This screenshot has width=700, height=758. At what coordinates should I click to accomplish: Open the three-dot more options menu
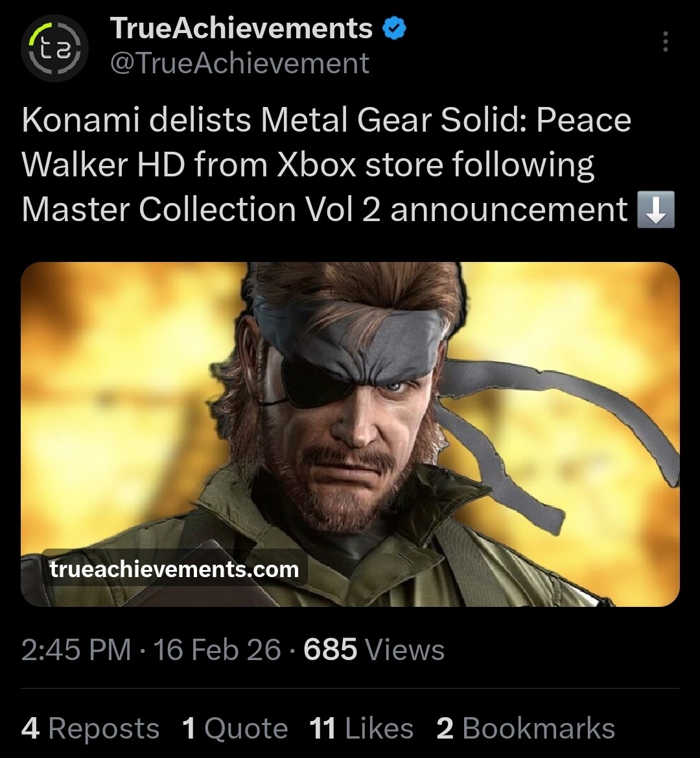click(665, 42)
